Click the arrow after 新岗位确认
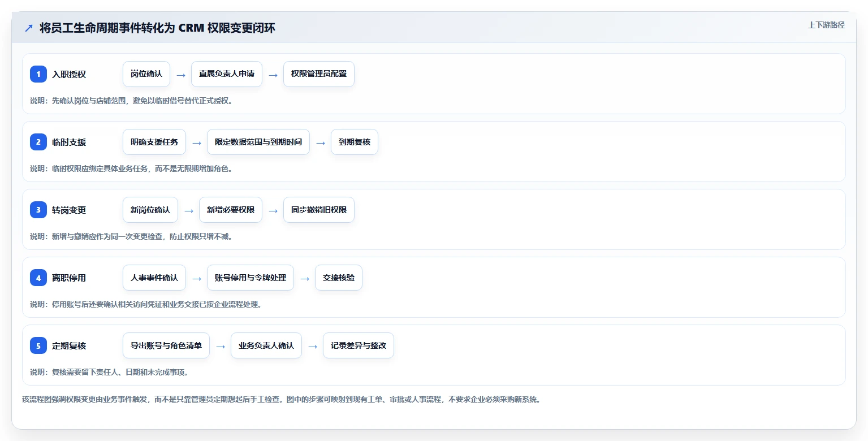868x441 pixels. [x=189, y=210]
